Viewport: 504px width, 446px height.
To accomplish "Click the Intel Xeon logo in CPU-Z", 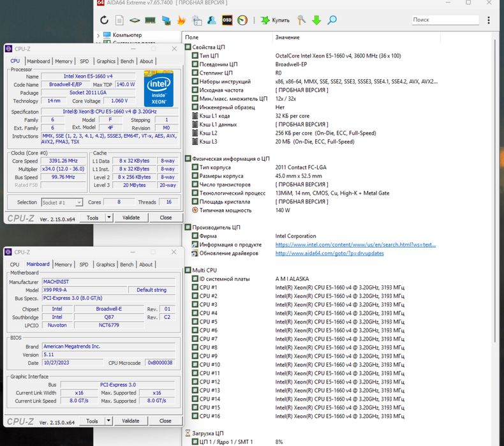I will pos(158,89).
